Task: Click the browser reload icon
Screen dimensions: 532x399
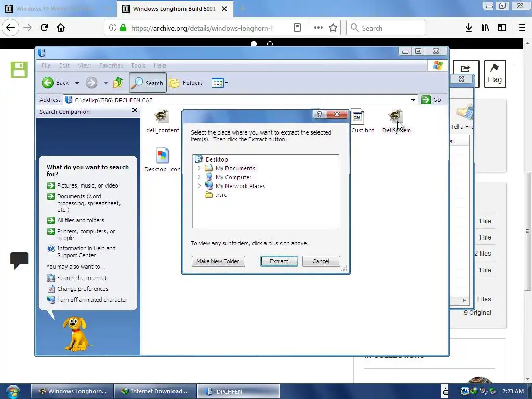Action: (44, 28)
